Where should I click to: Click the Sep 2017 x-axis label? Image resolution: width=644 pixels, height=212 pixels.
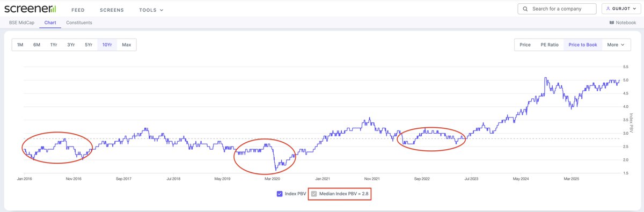pyautogui.click(x=124, y=178)
